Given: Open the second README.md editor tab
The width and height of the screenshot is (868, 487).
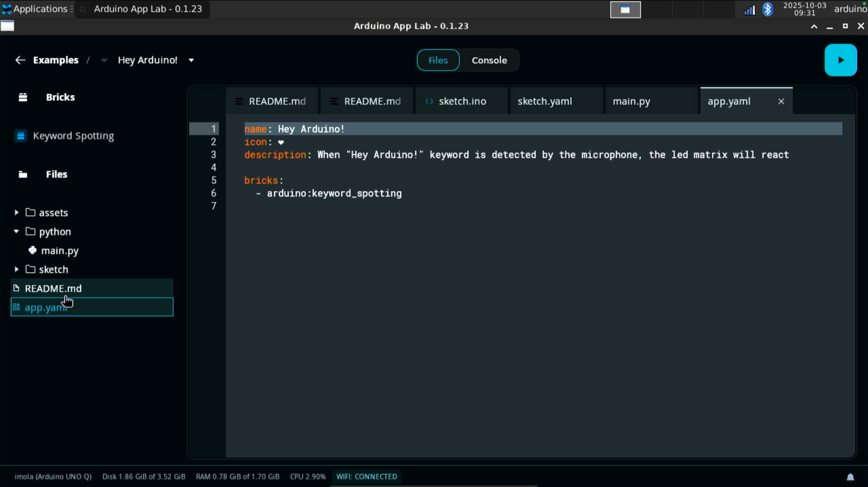Looking at the screenshot, I should click(367, 101).
